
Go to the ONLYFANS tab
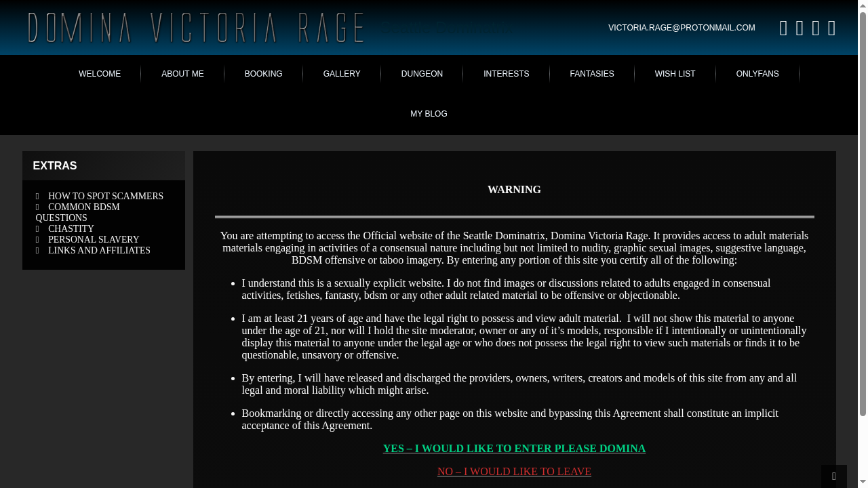coord(757,74)
